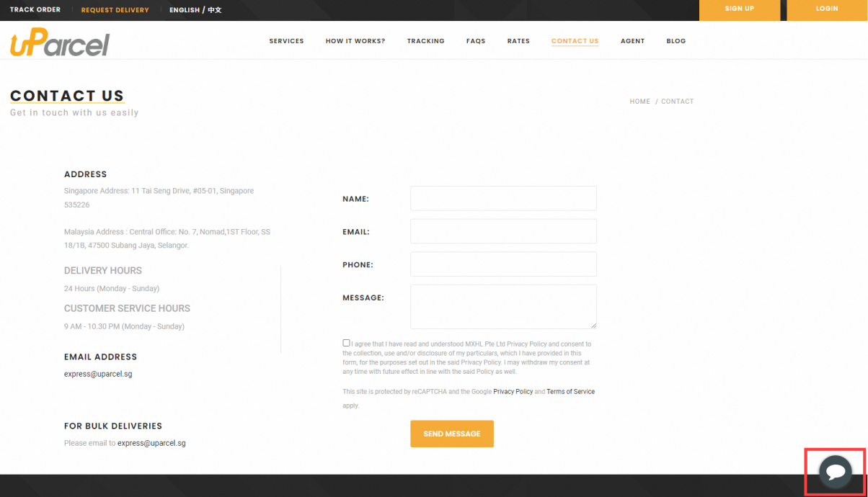Click the Get in touch with us easily subtitle
This screenshot has width=868, height=497.
click(74, 113)
